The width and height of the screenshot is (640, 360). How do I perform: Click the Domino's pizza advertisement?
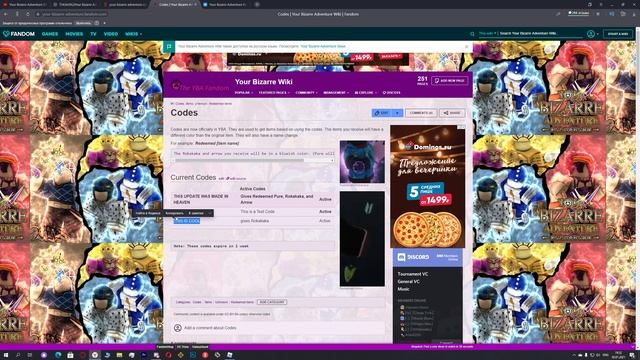427,186
